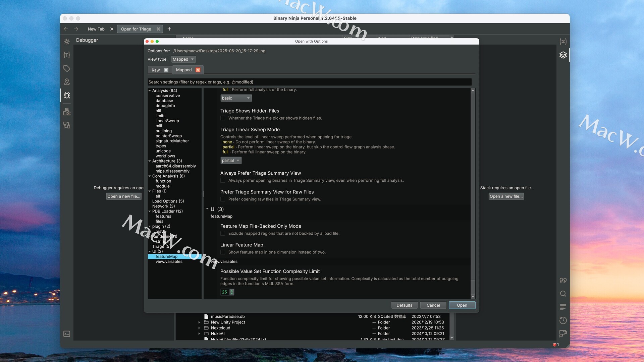
Task: Click the red error count indicator
Action: pyautogui.click(x=556, y=345)
